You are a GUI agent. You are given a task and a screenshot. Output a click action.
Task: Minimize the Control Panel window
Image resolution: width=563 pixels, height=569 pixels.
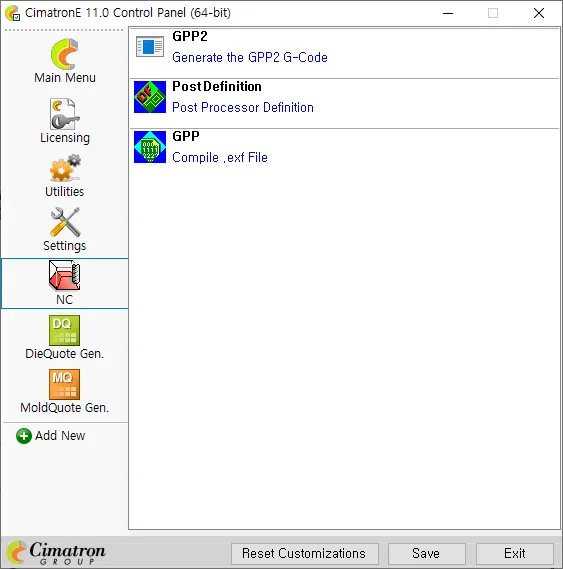[448, 13]
